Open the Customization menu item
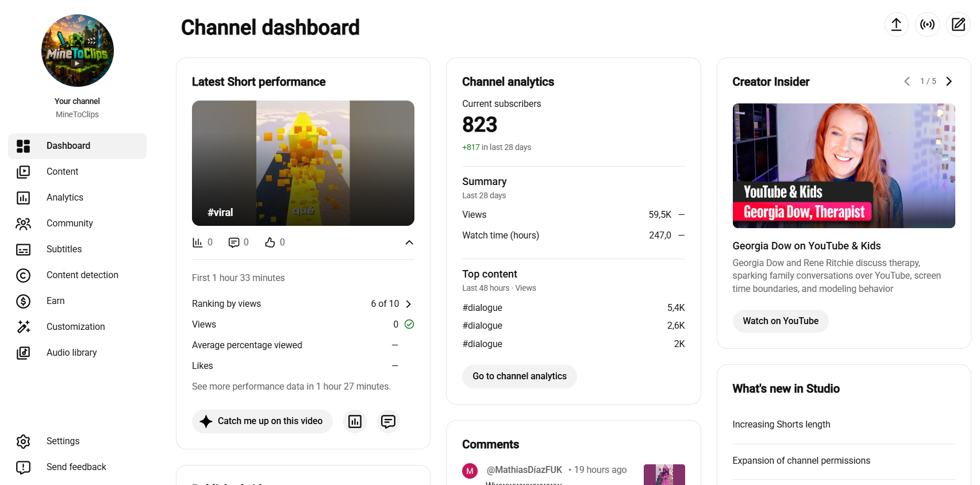 [78, 327]
